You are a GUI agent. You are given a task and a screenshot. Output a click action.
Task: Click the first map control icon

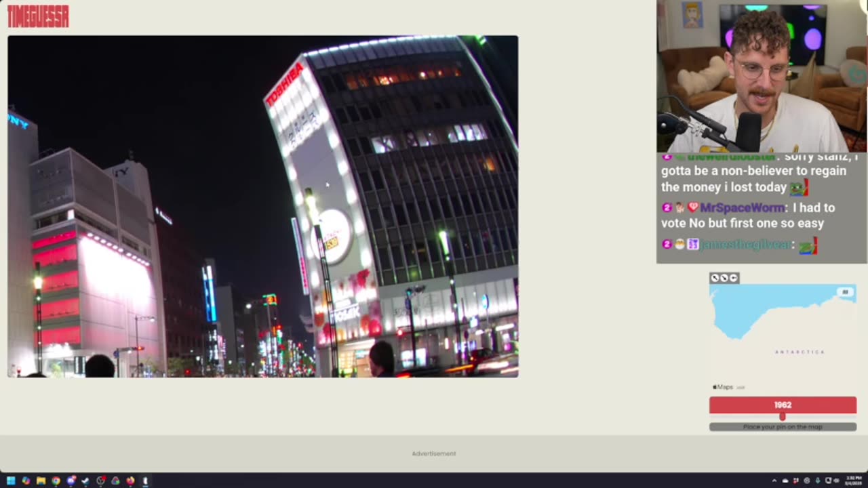click(715, 278)
